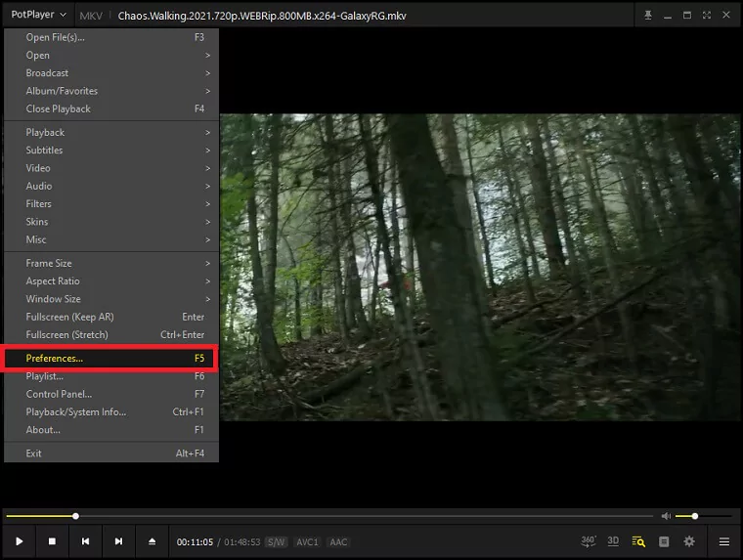The image size is (743, 560).
Task: Enable 3D video mode
Action: (613, 541)
